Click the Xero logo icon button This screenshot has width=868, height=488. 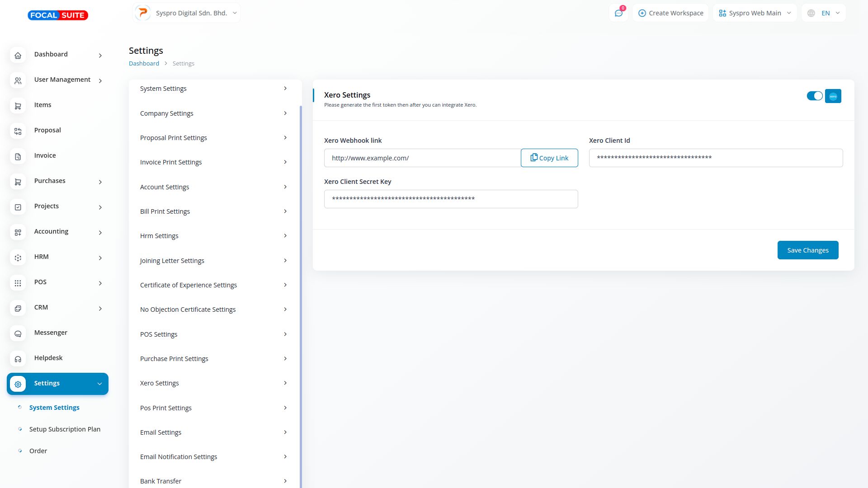[833, 96]
